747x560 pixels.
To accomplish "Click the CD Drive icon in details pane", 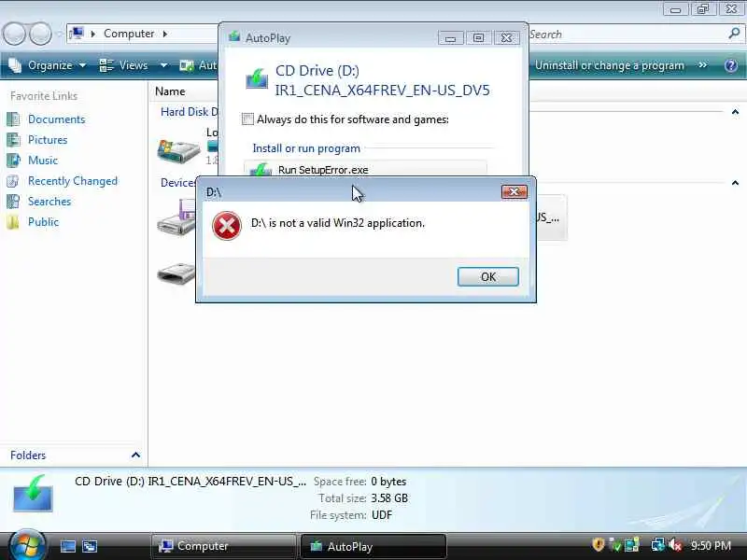I will [x=33, y=494].
